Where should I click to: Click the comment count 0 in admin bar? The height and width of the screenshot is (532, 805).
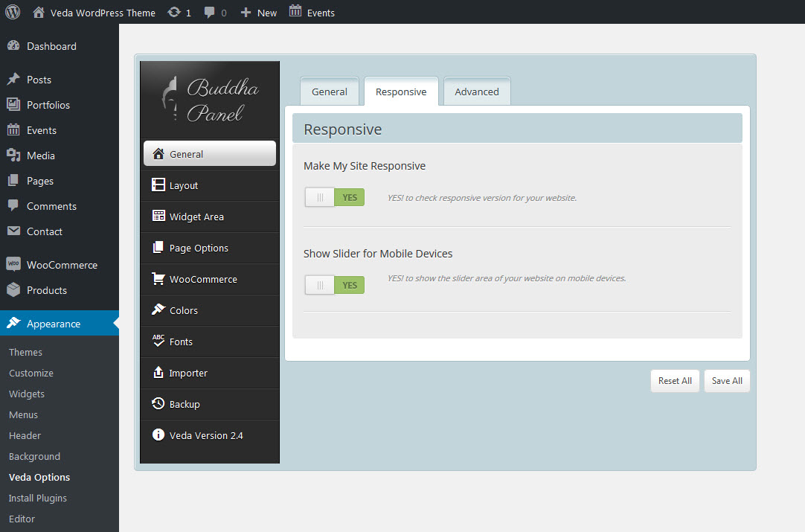point(224,13)
